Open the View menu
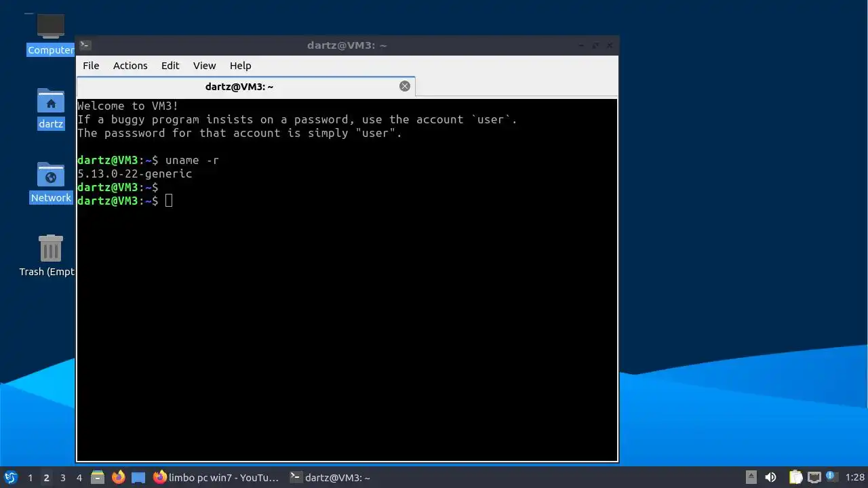Image resolution: width=868 pixels, height=488 pixels. [204, 66]
